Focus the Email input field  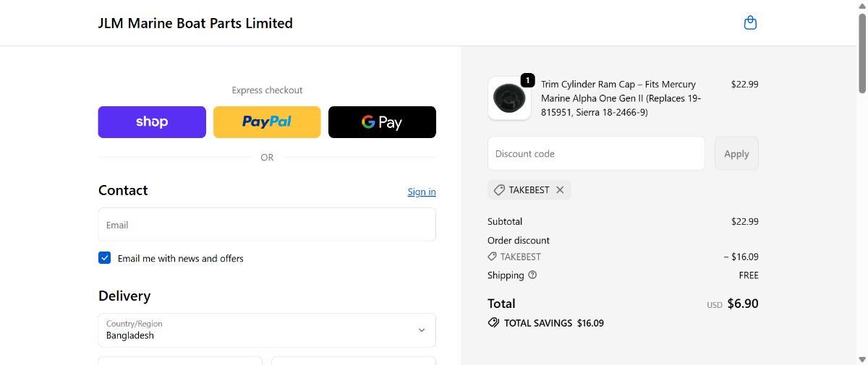point(266,225)
